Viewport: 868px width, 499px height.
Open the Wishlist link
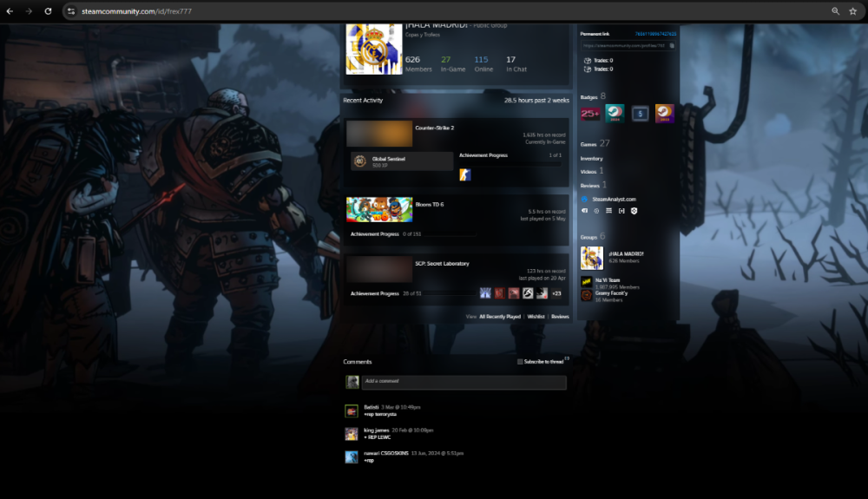pyautogui.click(x=536, y=317)
